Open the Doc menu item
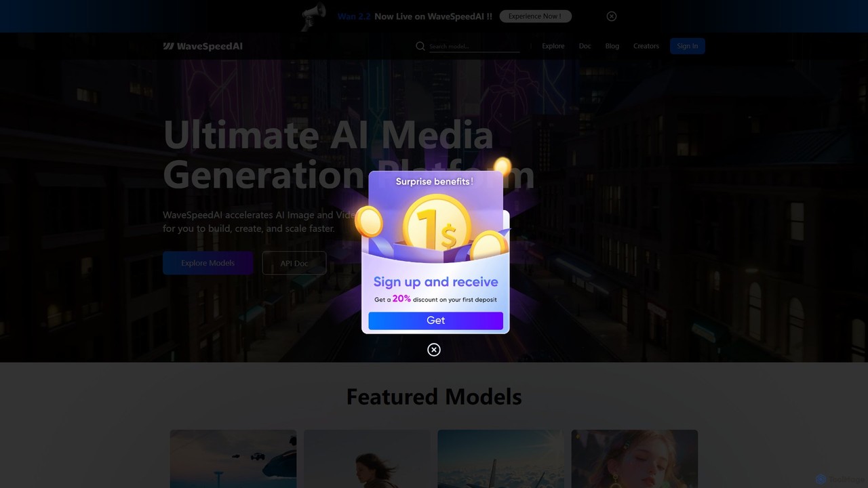This screenshot has height=488, width=868. click(585, 46)
